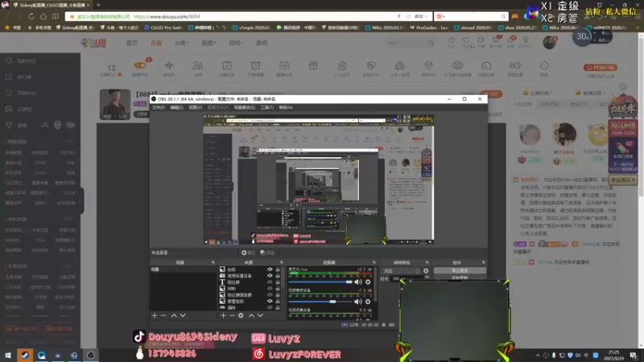This screenshot has height=362, width=644.
Task: Move the scene down in Scenes panel
Action: [183, 315]
